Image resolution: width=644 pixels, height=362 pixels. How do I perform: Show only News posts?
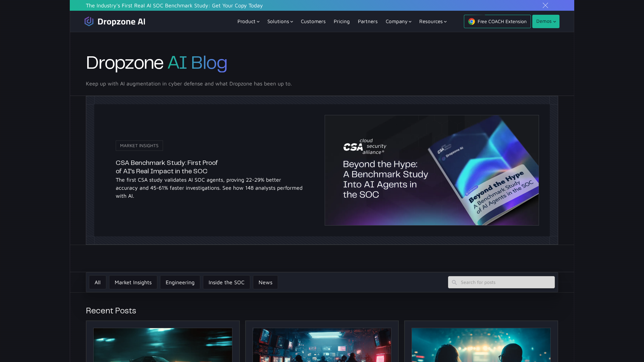point(265,283)
